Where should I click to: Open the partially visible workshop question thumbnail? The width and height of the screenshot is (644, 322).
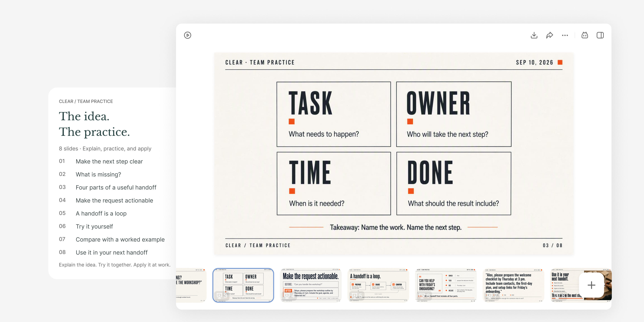191,285
